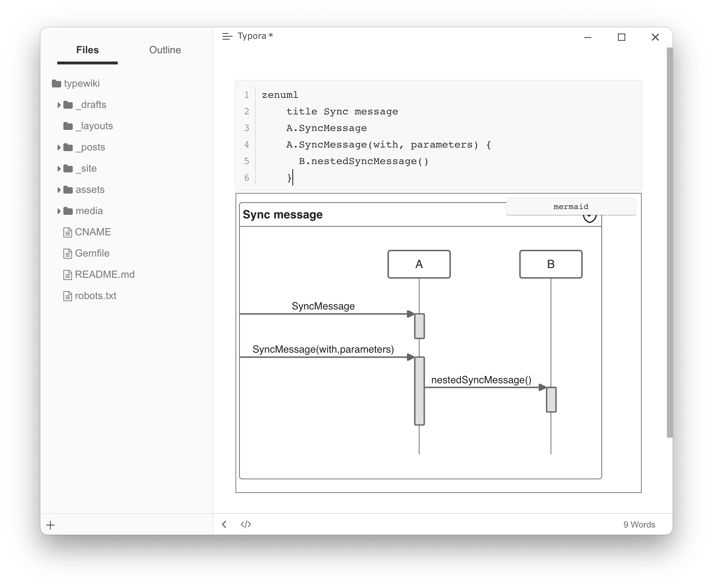Viewport: 713px width, 588px height.
Task: Click the shield icon in diagram header
Action: 589,219
